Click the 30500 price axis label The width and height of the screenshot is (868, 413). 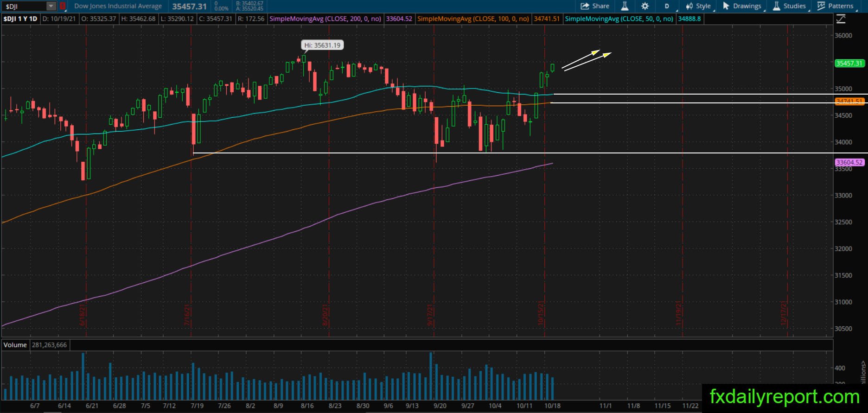[843, 329]
